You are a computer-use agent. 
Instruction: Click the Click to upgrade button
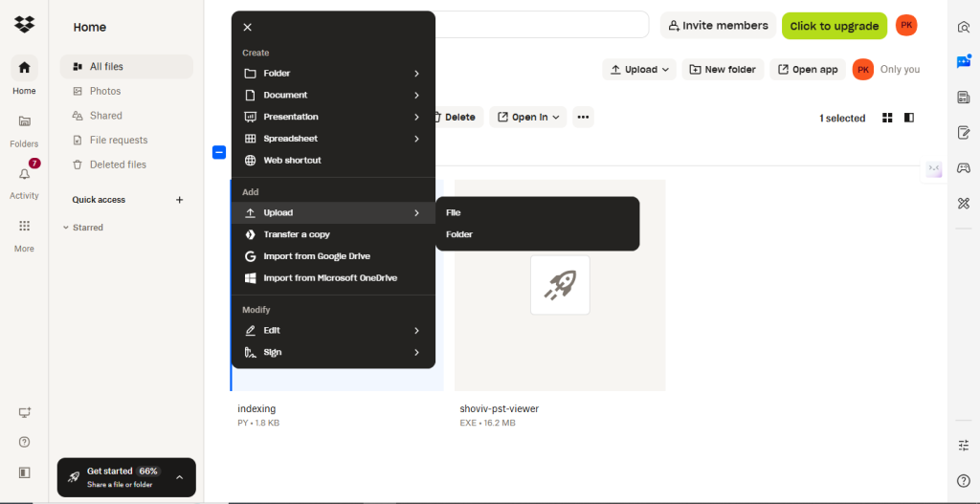pos(835,26)
